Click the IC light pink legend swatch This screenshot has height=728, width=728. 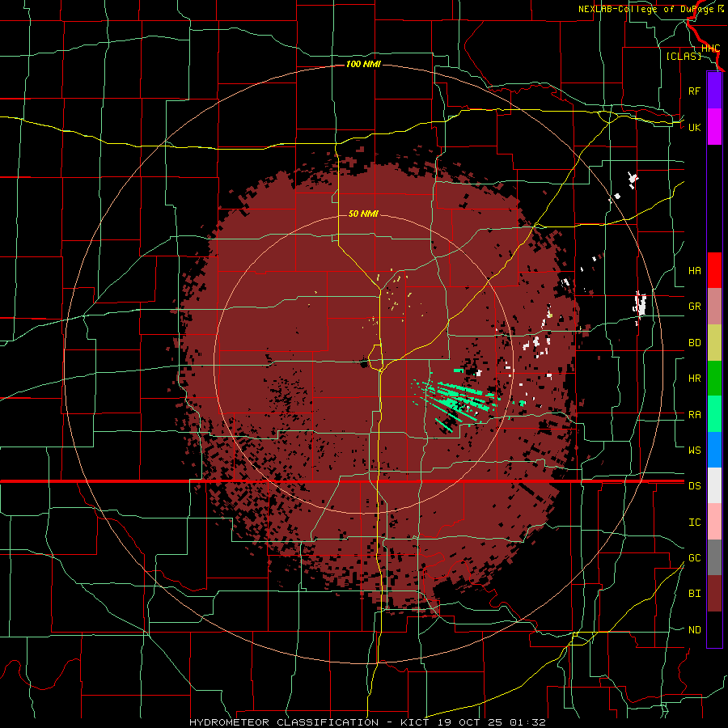coord(714,522)
